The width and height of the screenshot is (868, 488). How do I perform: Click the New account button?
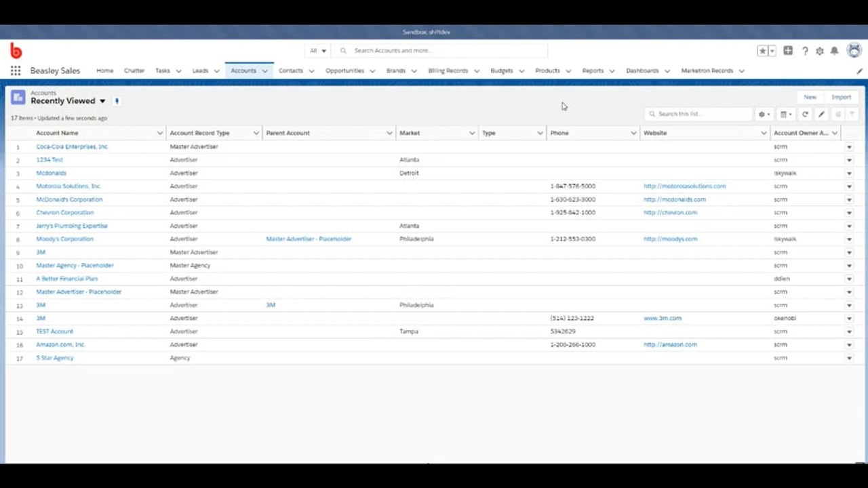[810, 97]
